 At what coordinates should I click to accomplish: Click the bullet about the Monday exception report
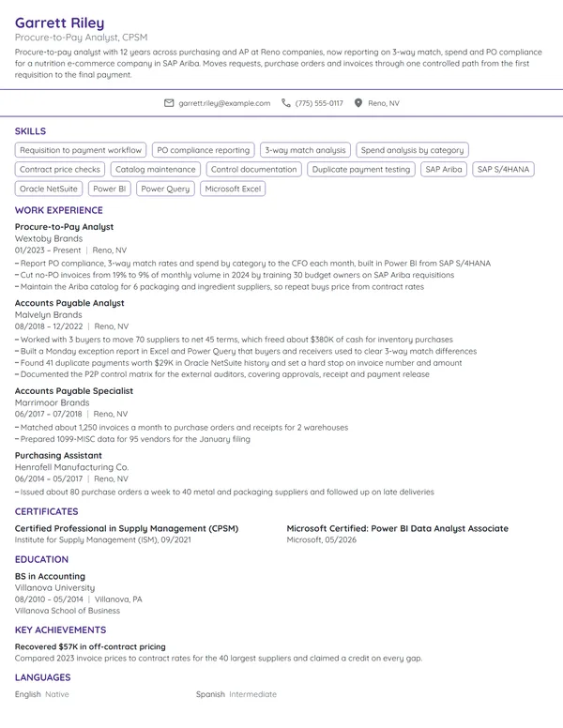246,351
